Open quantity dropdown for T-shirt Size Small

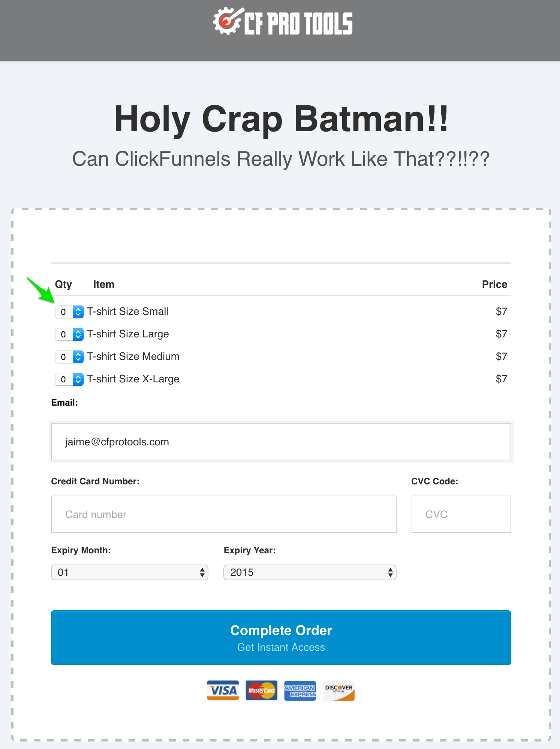pos(69,312)
